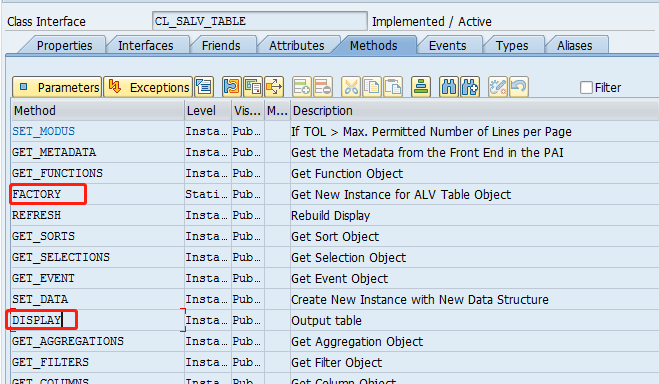Screen dimensions: 659x384
Task: Click the pencil change icon in toolbar
Action: pos(498,87)
